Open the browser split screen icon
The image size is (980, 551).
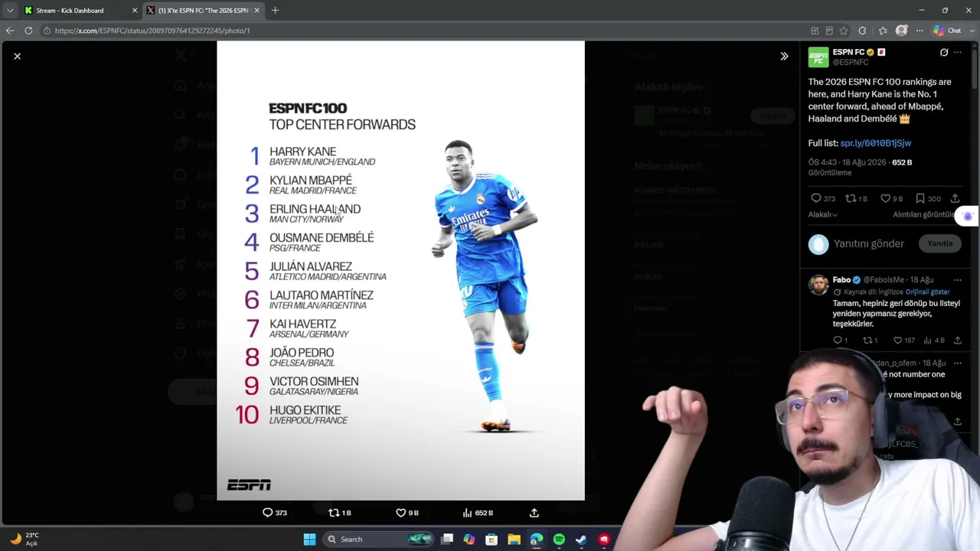coord(815,31)
